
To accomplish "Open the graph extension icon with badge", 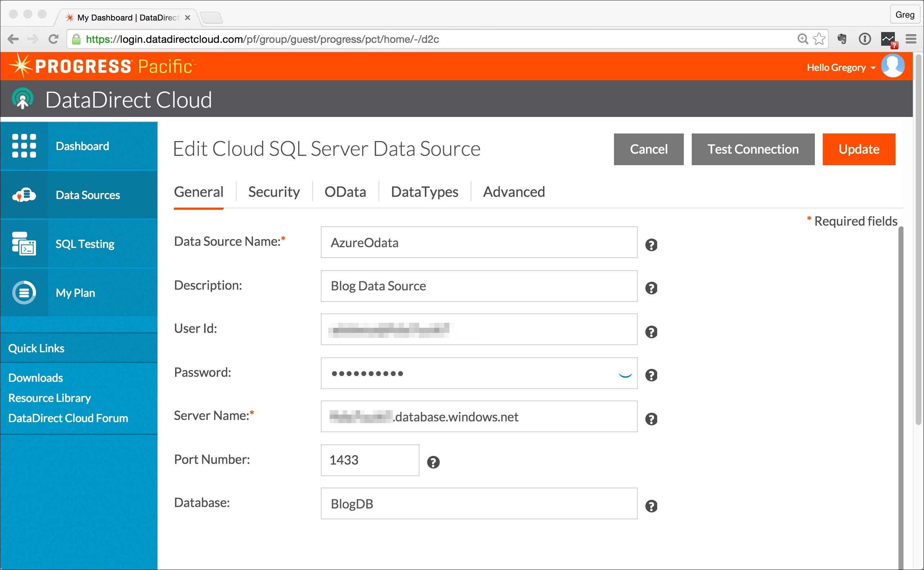I will coord(889,40).
